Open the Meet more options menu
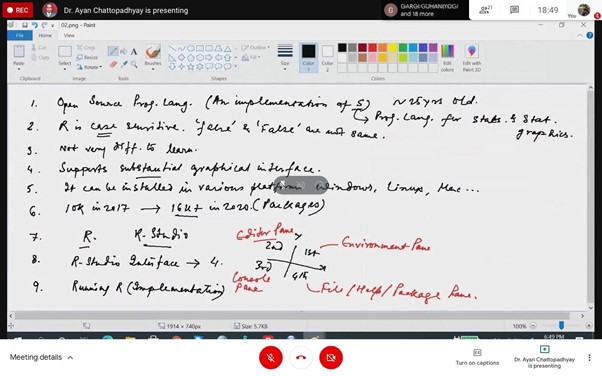 pos(589,358)
